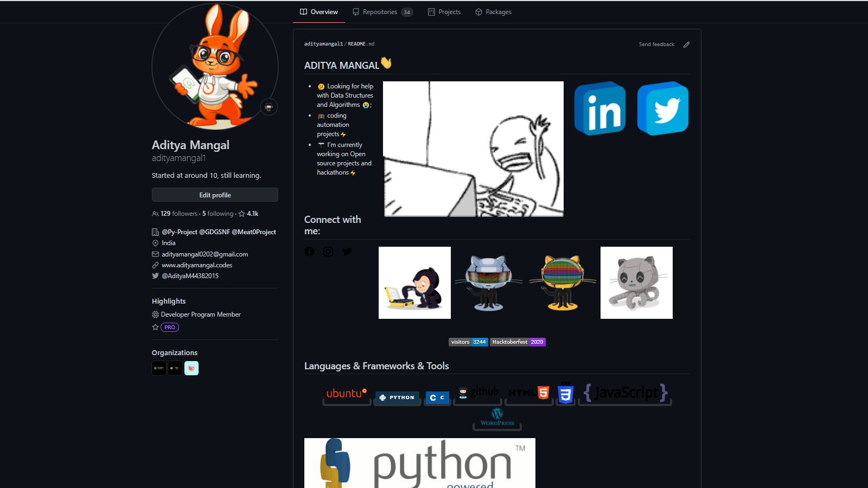Open the second organization avatar
The width and height of the screenshot is (868, 488).
pos(175,368)
